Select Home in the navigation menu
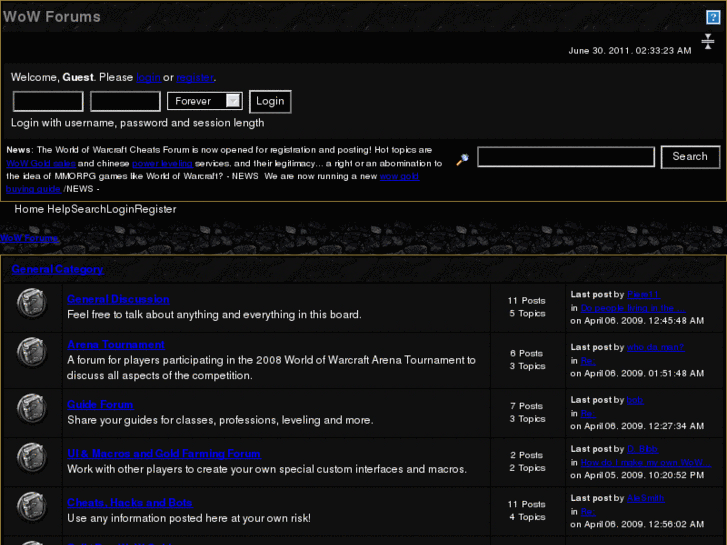Viewport: 727px width, 545px height. pos(29,209)
